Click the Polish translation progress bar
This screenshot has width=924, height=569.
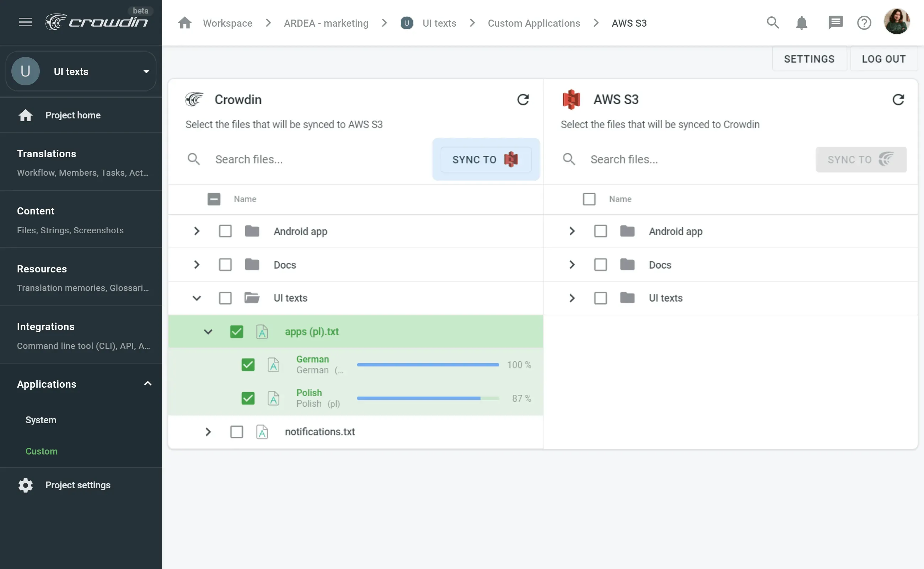(428, 398)
